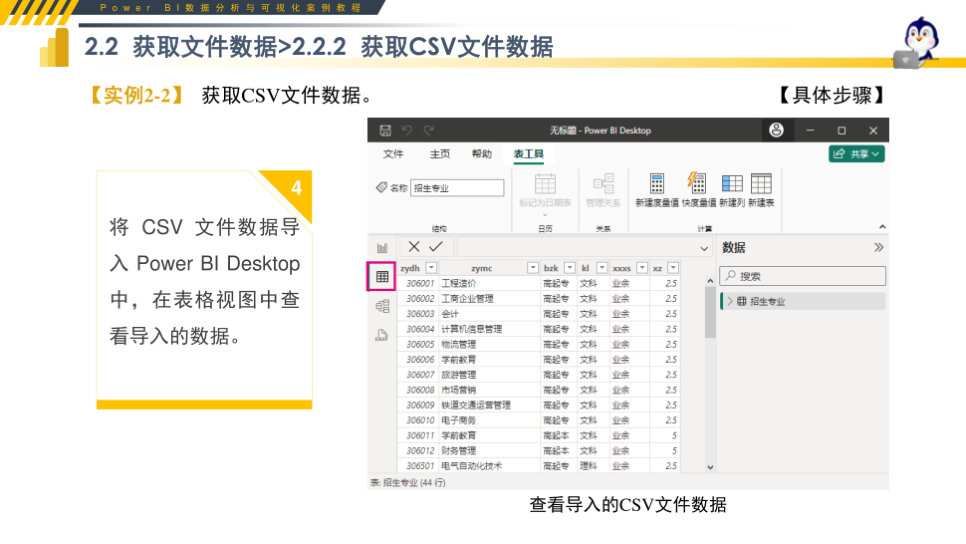Switch to table view sidebar icon
The width and height of the screenshot is (966, 544).
382,277
